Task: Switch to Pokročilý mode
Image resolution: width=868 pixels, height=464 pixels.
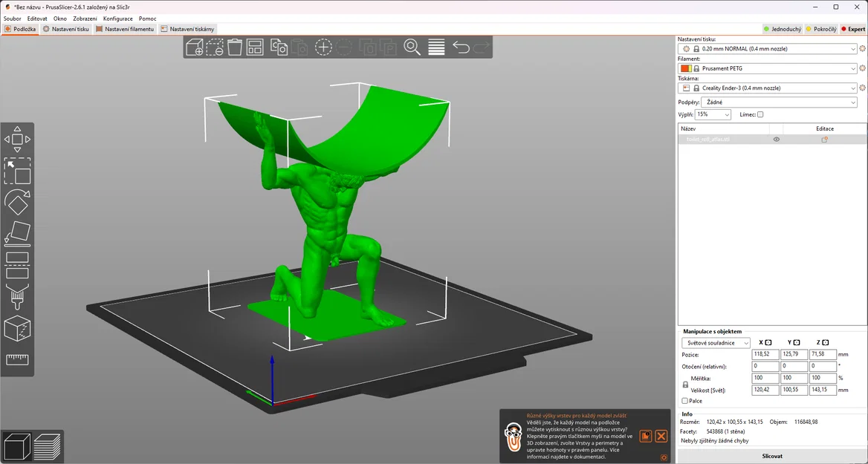Action: [x=821, y=29]
